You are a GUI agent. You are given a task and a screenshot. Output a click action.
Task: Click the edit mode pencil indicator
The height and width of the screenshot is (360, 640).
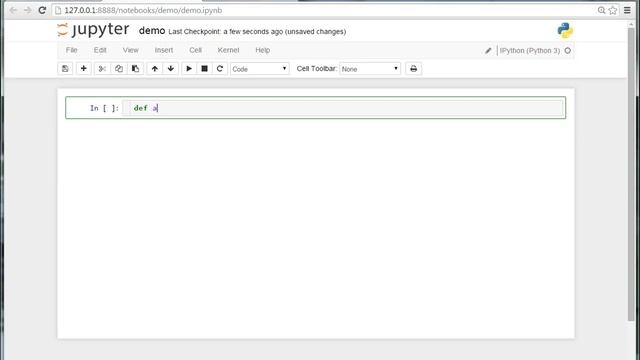tap(488, 51)
